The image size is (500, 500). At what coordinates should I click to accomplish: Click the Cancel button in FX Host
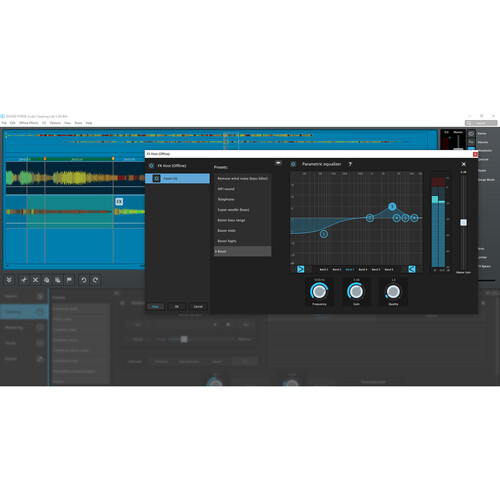pyautogui.click(x=198, y=306)
